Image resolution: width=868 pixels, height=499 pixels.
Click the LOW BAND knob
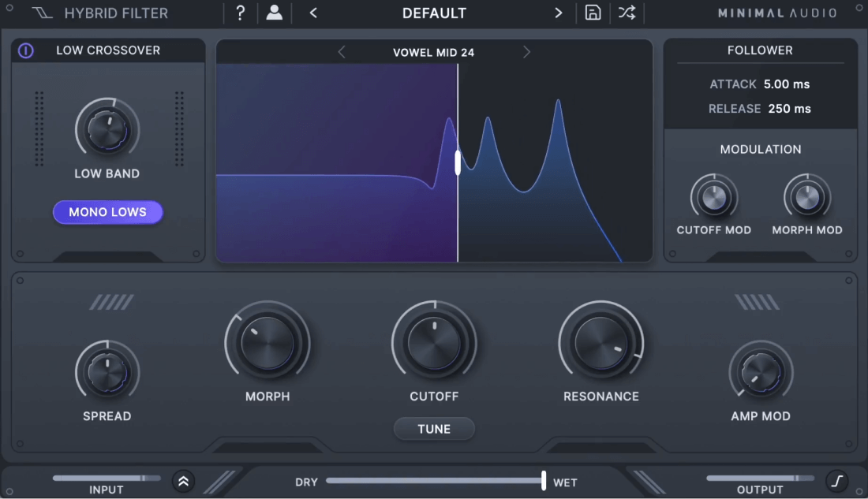pos(107,131)
